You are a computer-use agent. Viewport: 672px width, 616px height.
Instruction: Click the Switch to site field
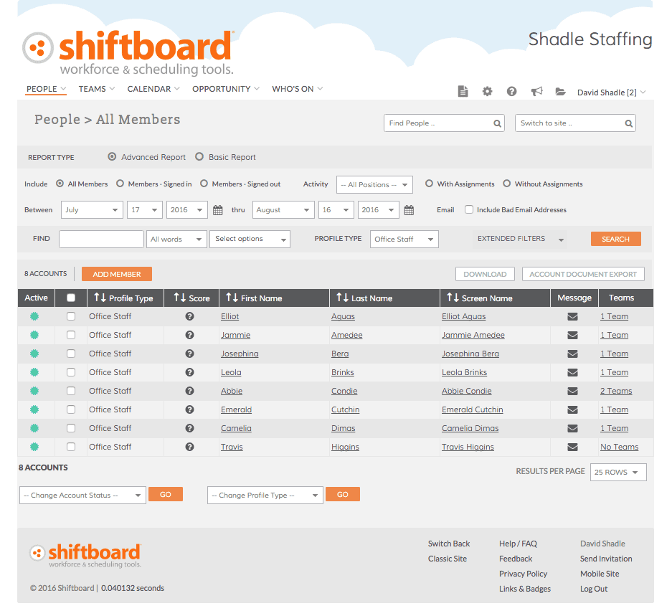point(575,123)
